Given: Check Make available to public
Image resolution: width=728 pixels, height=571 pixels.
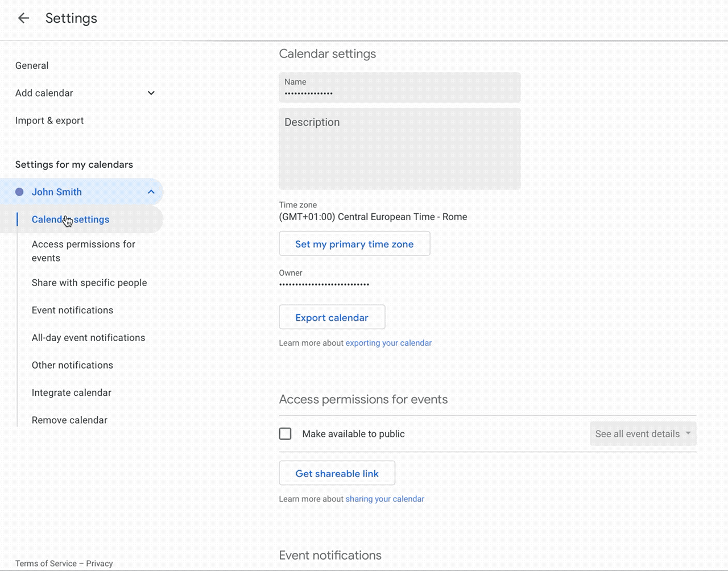Looking at the screenshot, I should [x=286, y=434].
